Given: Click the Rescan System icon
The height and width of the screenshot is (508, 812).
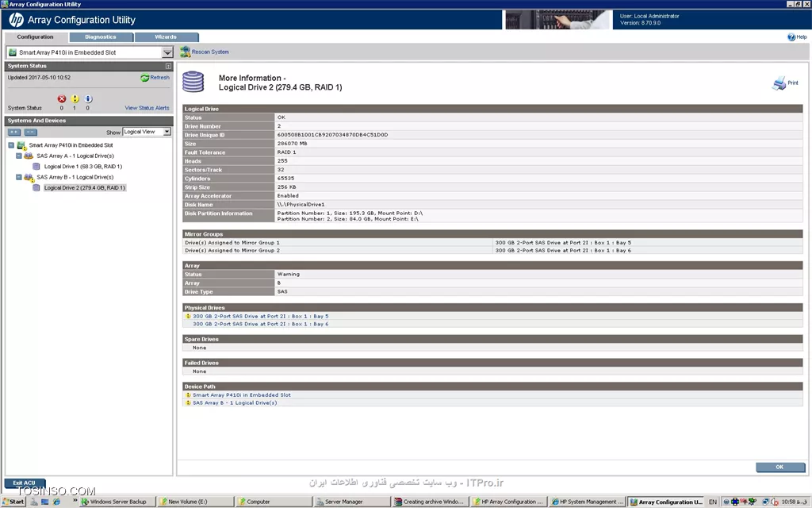Looking at the screenshot, I should click(x=185, y=52).
